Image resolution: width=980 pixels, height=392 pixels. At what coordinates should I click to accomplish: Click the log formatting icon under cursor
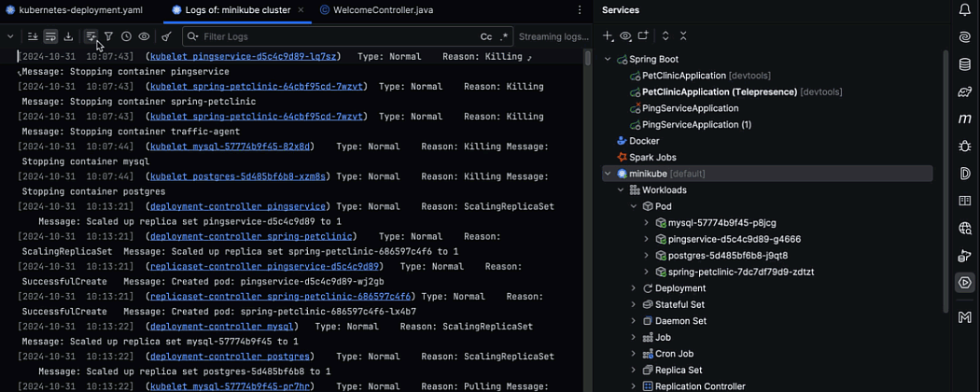coord(91,37)
